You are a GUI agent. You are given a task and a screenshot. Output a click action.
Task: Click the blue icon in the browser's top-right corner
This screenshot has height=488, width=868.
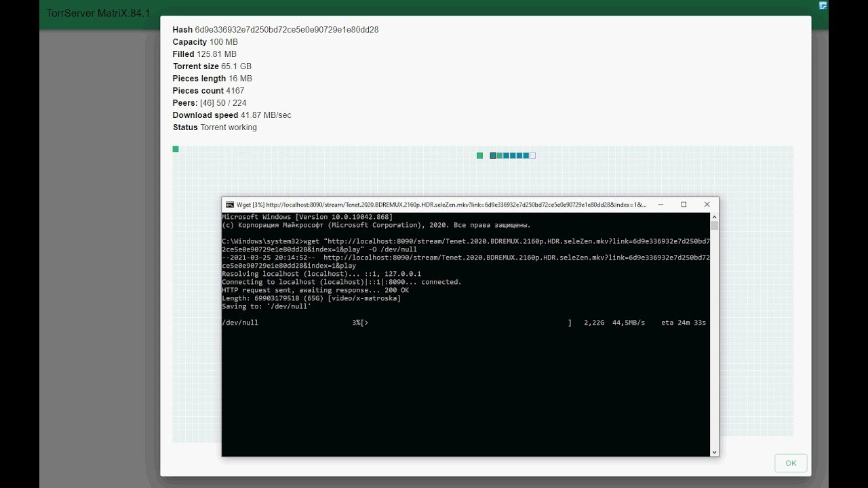823,5
